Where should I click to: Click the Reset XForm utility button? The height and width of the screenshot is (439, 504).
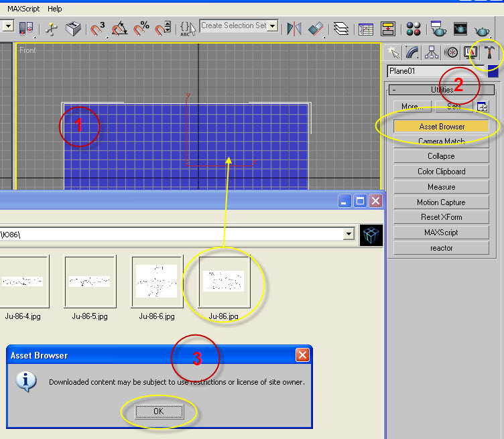click(x=441, y=217)
